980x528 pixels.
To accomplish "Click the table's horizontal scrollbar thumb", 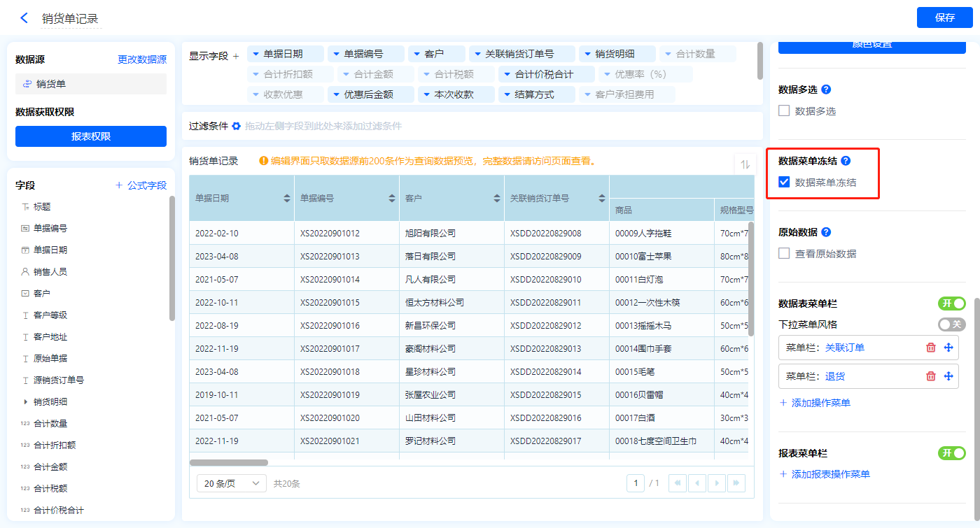I will pos(229,462).
